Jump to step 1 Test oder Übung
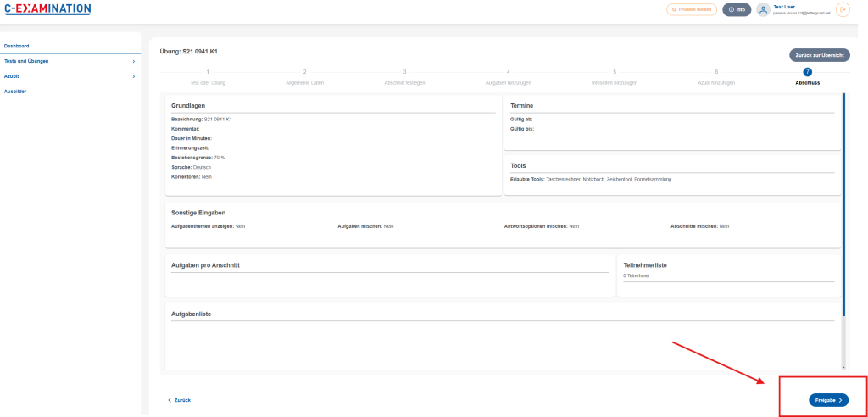The image size is (868, 417). tap(208, 77)
